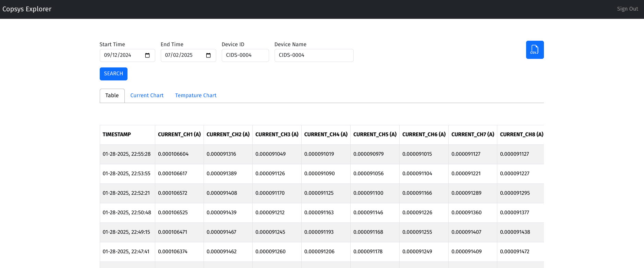Download data with the CSV export icon
Image resolution: width=644 pixels, height=268 pixels.
tap(535, 50)
